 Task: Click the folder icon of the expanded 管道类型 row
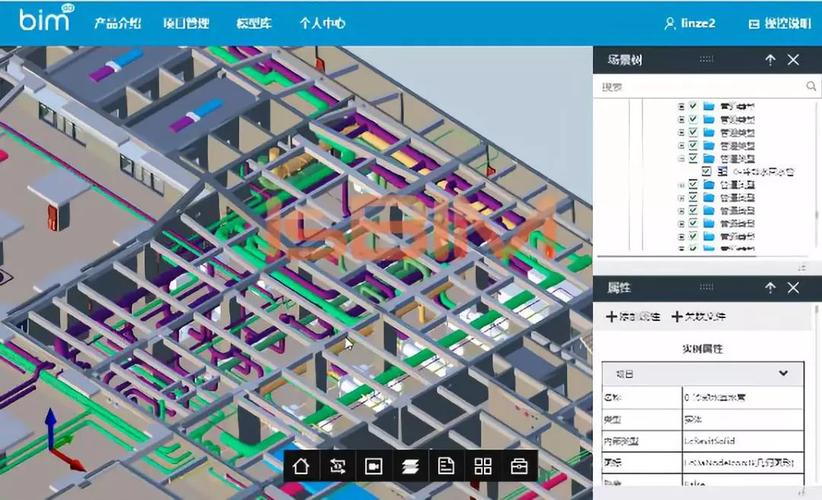pyautogui.click(x=709, y=158)
